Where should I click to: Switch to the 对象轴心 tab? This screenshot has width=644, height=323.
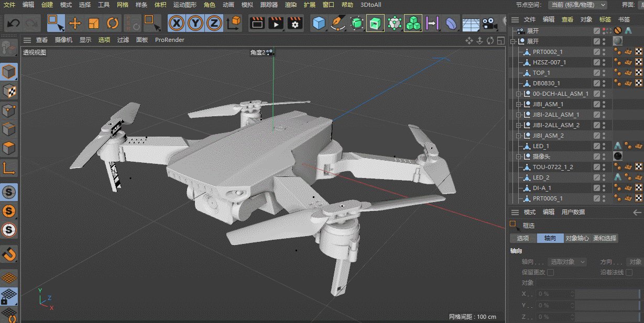(577, 238)
